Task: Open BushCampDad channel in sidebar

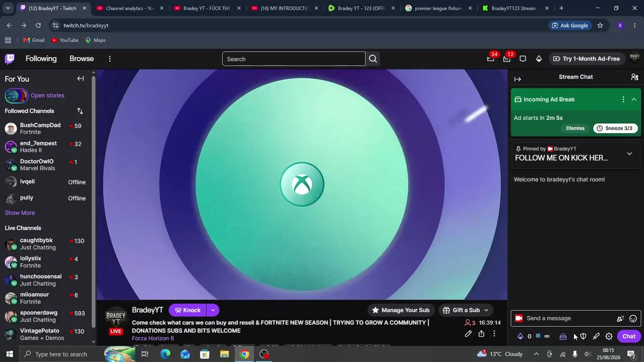Action: pyautogui.click(x=45, y=129)
